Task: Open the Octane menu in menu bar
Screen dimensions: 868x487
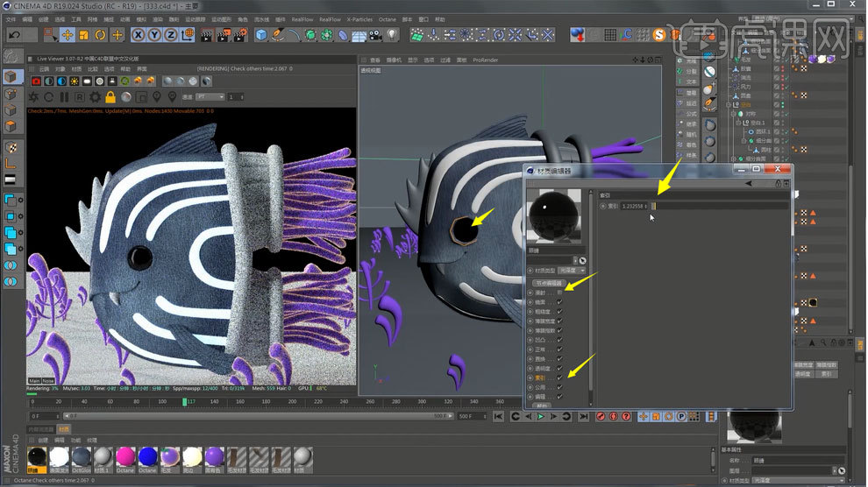Action: click(387, 18)
